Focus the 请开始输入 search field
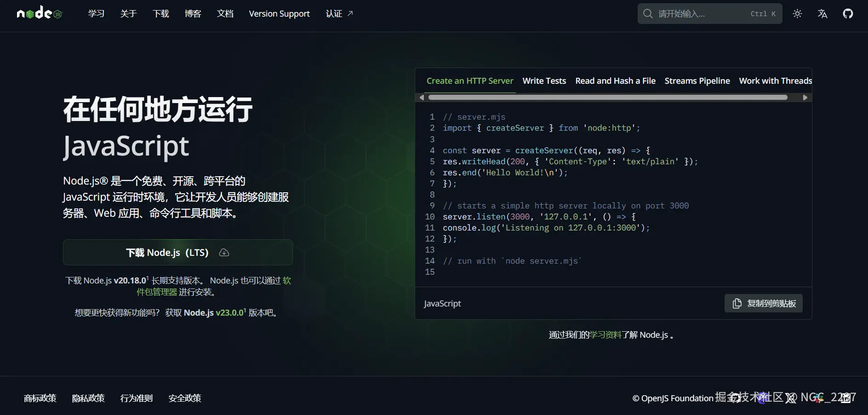The width and height of the screenshot is (868, 415). pyautogui.click(x=710, y=14)
